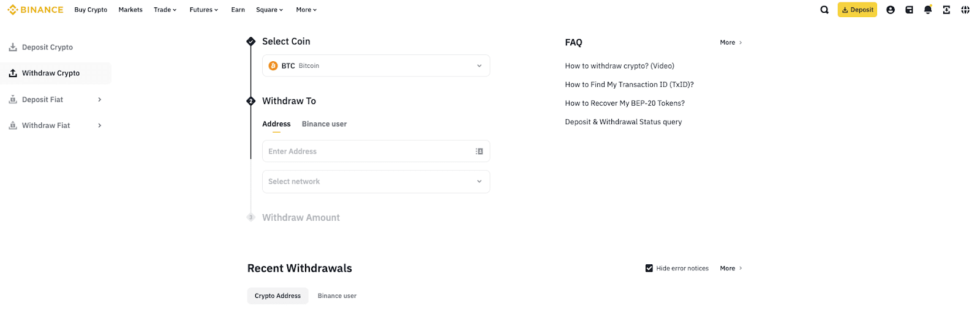This screenshot has width=980, height=312.
Task: Select Crypto Address tab in Recent Withdrawals
Action: point(277,296)
